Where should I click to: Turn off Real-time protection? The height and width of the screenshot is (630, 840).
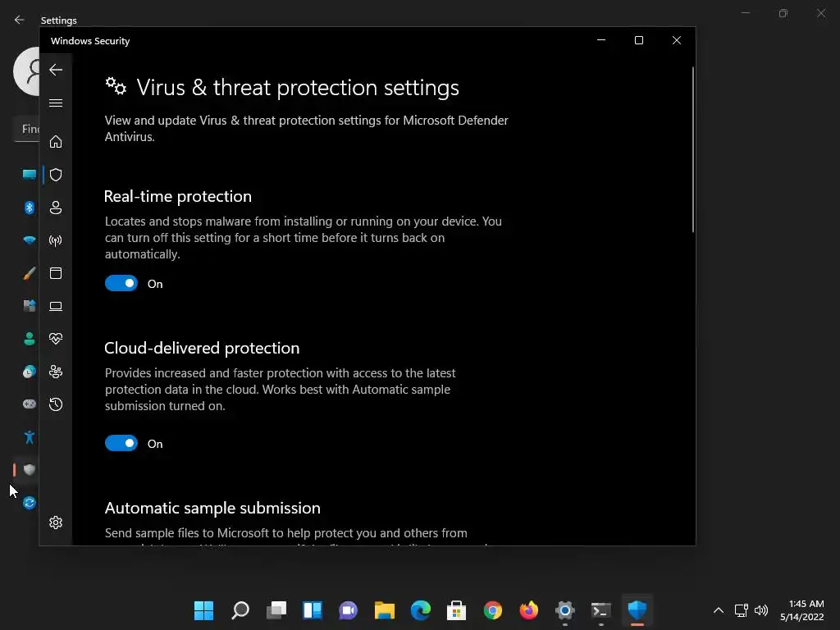(121, 283)
